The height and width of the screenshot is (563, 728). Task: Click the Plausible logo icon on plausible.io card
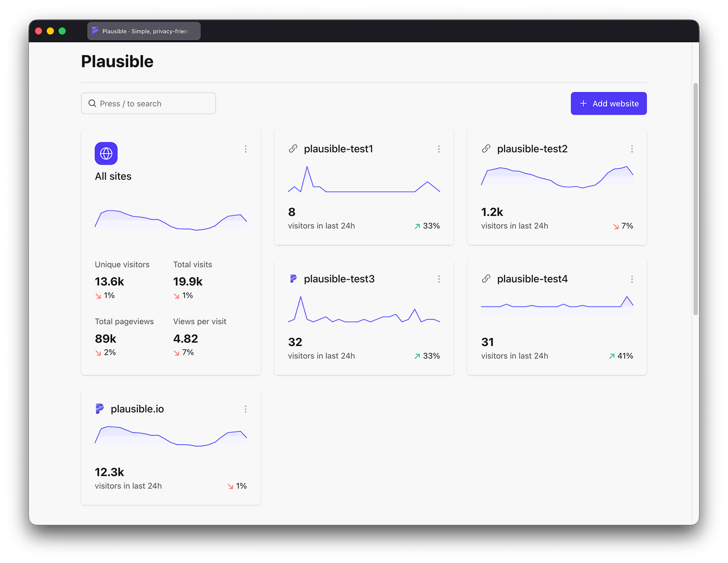[101, 409]
